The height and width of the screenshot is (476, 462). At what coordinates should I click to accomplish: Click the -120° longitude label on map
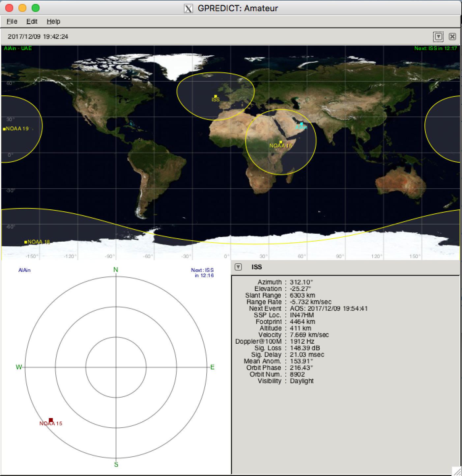[x=70, y=256]
